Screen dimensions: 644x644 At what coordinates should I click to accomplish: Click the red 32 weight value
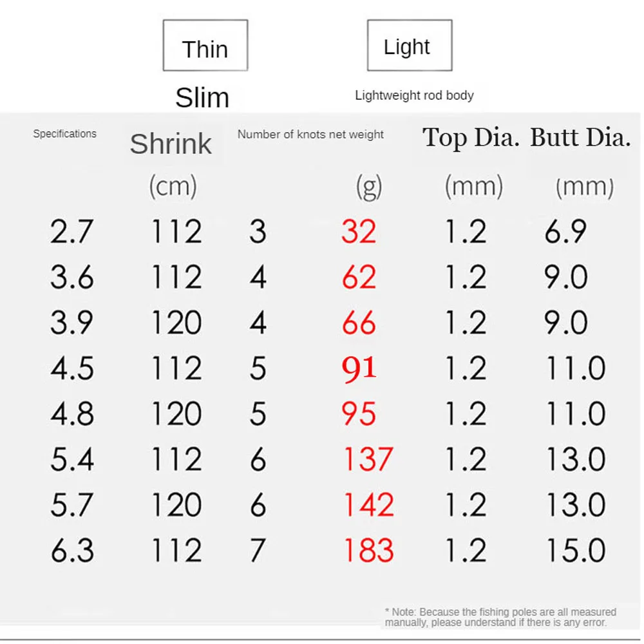[359, 232]
